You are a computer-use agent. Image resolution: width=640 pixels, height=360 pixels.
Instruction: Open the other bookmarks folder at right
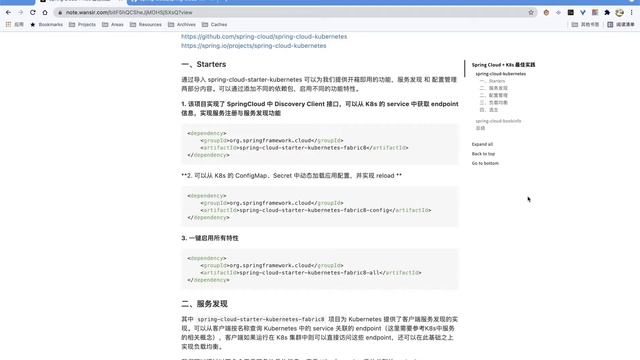(585, 24)
